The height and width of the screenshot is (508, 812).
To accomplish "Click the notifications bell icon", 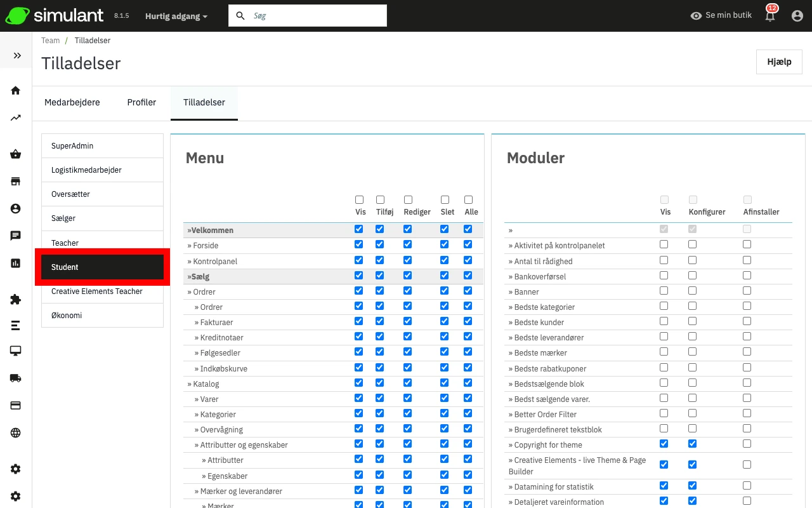I will tap(771, 16).
